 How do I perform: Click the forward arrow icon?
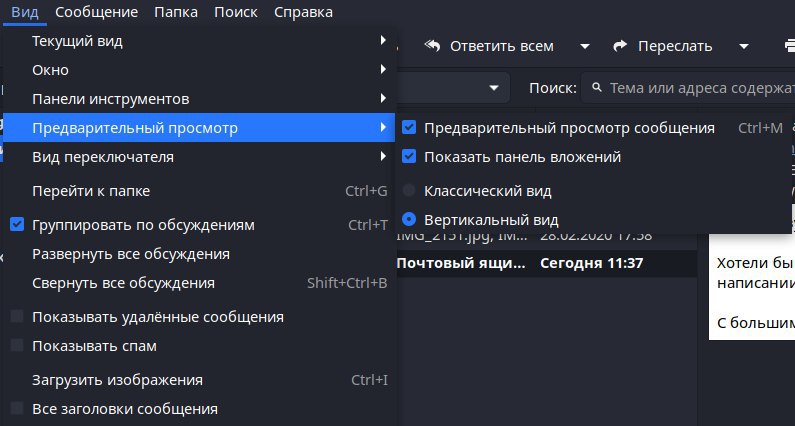(620, 46)
